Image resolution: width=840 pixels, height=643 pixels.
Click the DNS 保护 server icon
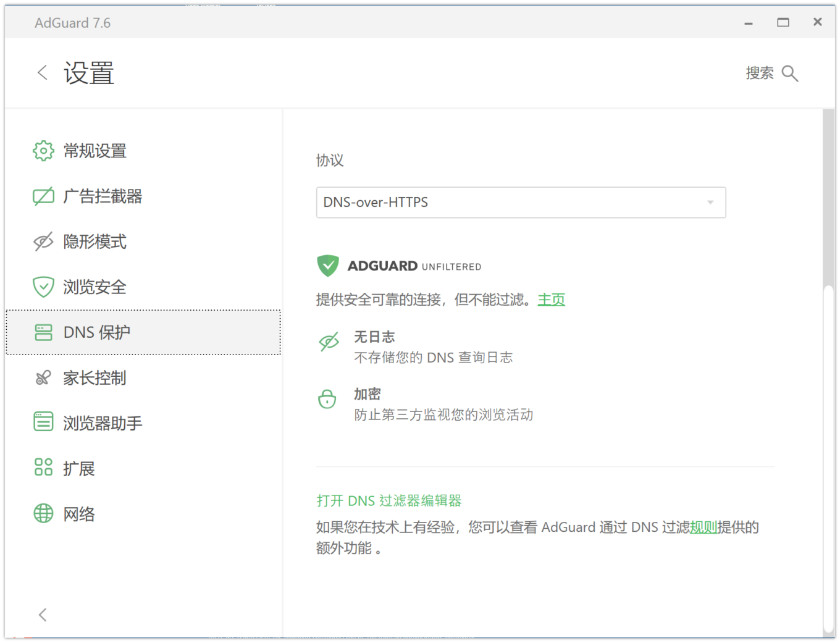(x=43, y=332)
